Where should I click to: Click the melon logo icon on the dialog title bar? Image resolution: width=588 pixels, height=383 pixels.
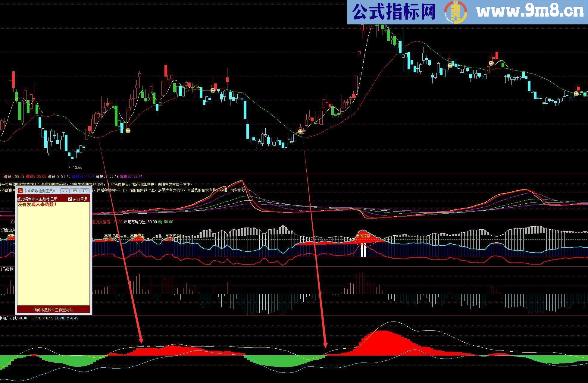coord(20,191)
